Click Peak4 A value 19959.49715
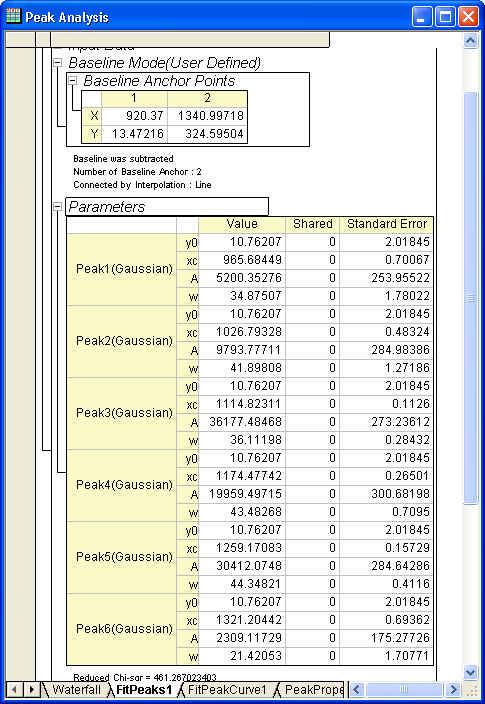485x704 pixels. (242, 494)
